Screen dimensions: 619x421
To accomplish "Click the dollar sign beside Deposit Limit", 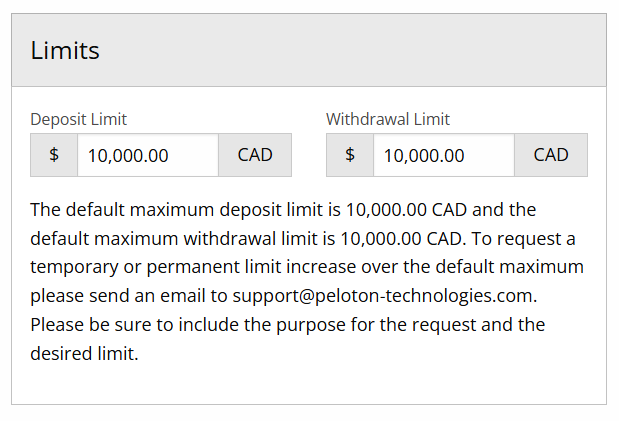I will coord(54,156).
